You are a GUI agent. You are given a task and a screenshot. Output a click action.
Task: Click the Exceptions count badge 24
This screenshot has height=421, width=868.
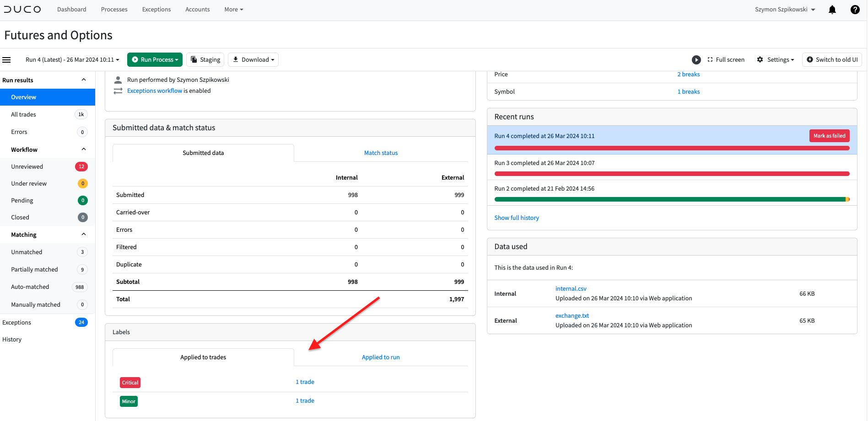(x=81, y=322)
